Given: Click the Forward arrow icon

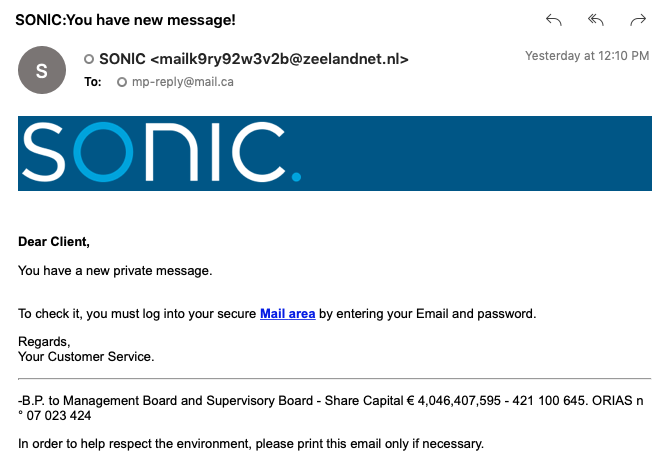Looking at the screenshot, I should pyautogui.click(x=638, y=20).
